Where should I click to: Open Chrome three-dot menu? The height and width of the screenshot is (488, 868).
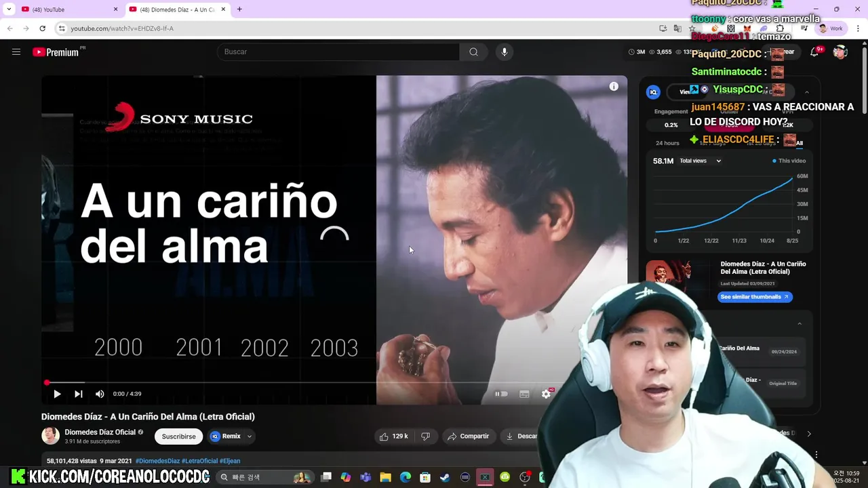pos(858,28)
